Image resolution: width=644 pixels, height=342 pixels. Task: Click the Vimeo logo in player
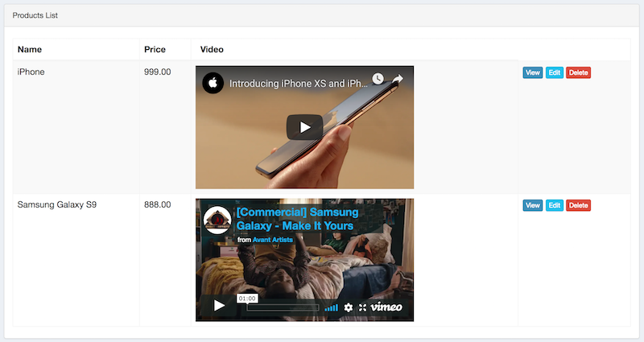coord(386,307)
